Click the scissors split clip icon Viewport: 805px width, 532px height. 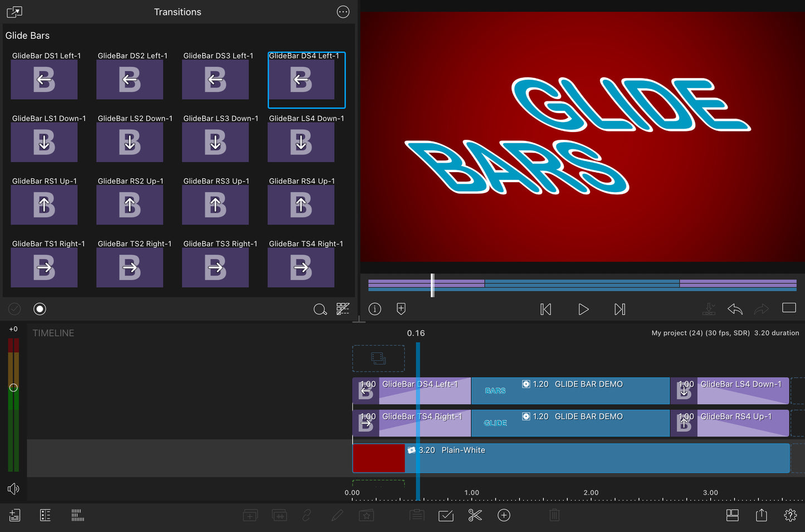point(475,515)
